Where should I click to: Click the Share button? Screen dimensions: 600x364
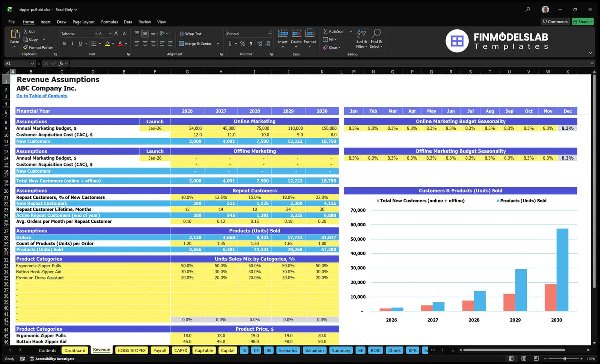coord(582,22)
